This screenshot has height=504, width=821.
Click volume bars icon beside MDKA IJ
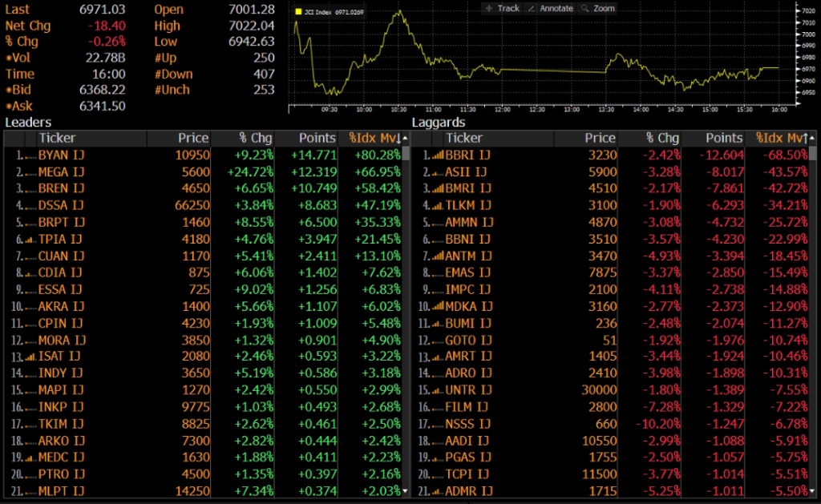(x=437, y=307)
